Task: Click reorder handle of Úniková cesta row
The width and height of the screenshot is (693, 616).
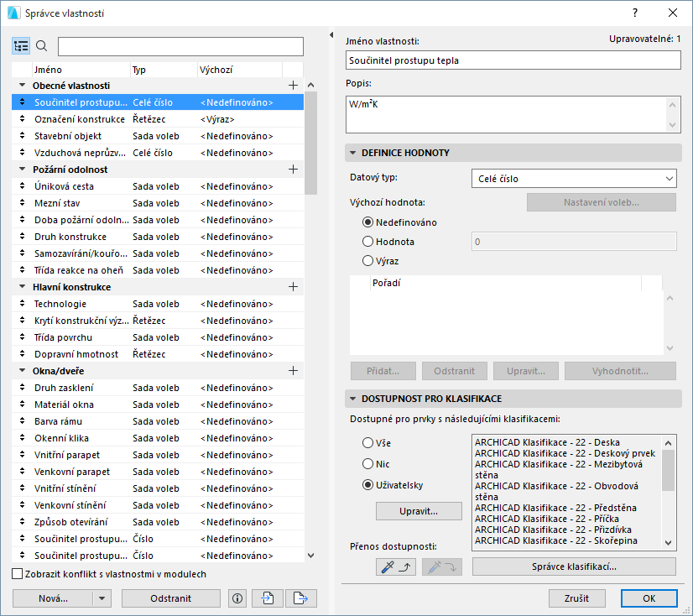Action: 22,186
